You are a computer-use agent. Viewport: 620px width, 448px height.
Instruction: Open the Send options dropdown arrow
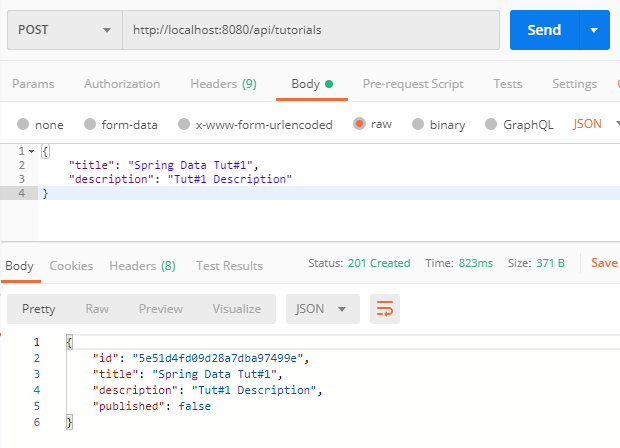coord(594,30)
